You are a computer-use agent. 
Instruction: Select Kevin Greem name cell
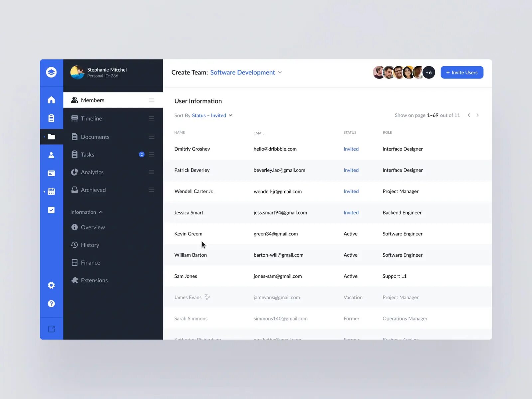[188, 234]
